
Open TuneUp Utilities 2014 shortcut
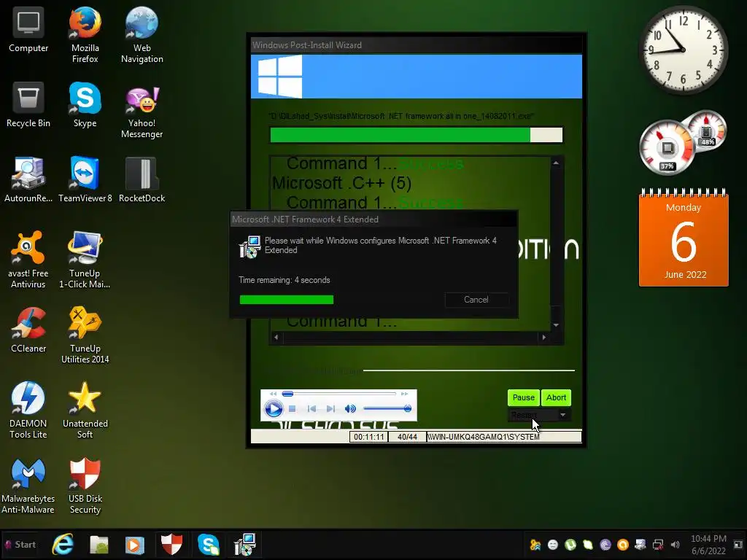point(85,335)
